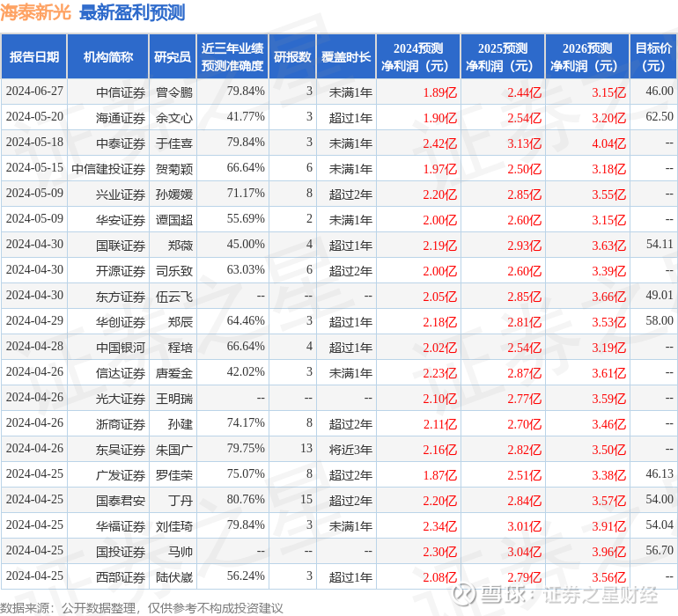
Task: Click the 海泰新光 company name in title
Action: click(x=35, y=12)
